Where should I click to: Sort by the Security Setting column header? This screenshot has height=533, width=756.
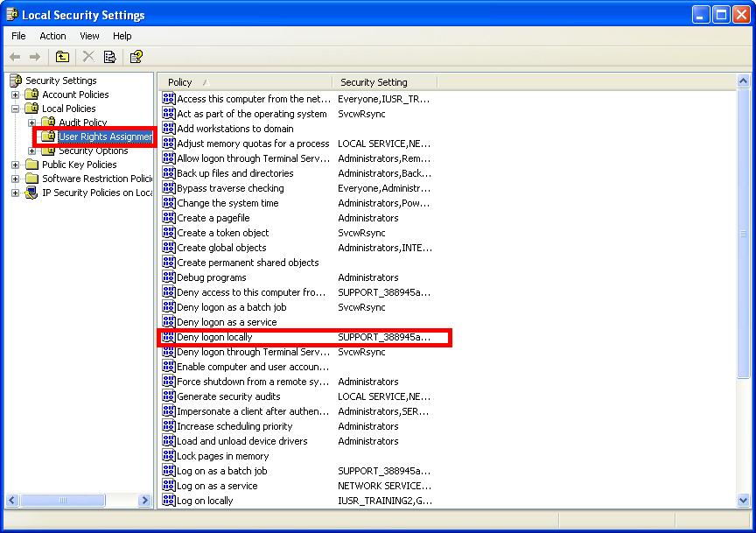tap(384, 82)
